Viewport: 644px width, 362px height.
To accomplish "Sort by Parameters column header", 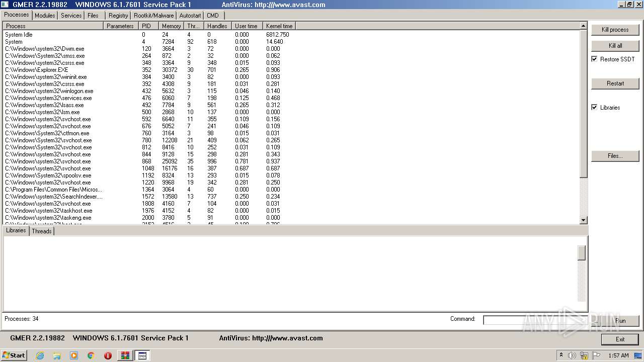I will pos(121,26).
